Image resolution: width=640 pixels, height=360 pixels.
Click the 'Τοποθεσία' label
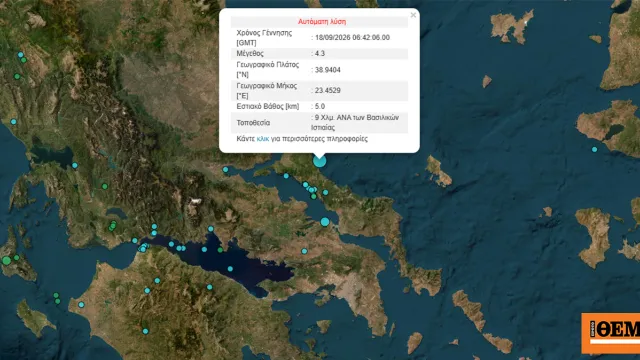click(x=253, y=122)
